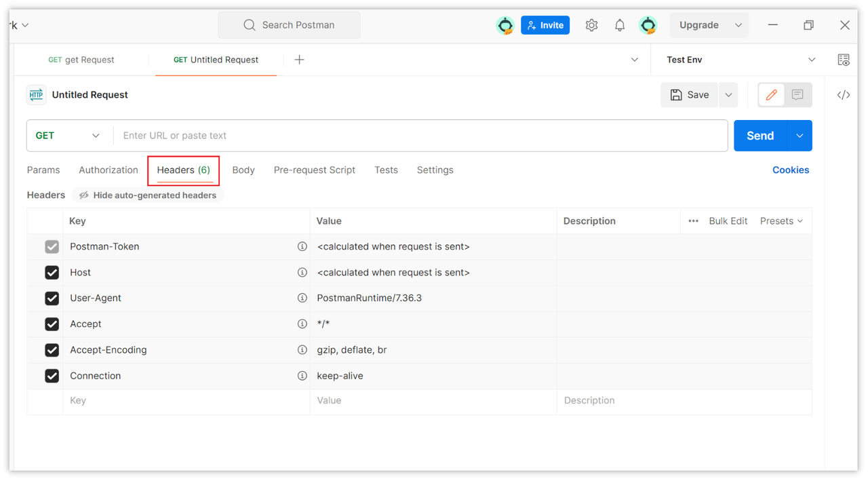The image size is (868, 479).
Task: Select the Untitled Request tab
Action: [216, 60]
